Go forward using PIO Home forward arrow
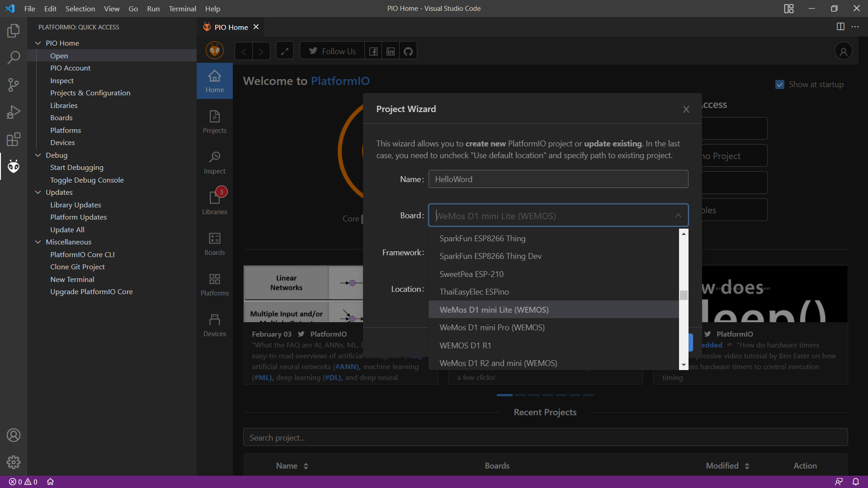 (261, 51)
